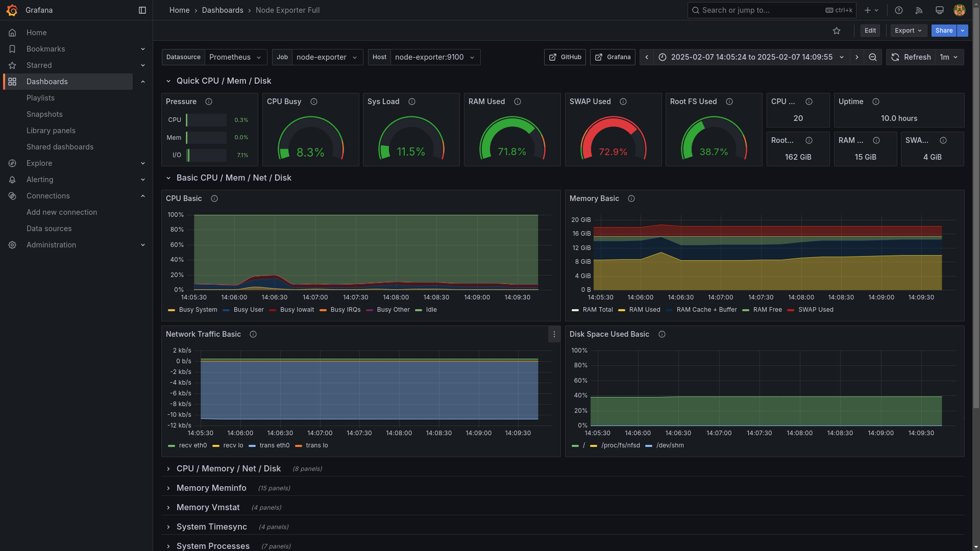Star the Node Exporter Full dashboard
This screenshot has height=551, width=980.
tap(837, 31)
